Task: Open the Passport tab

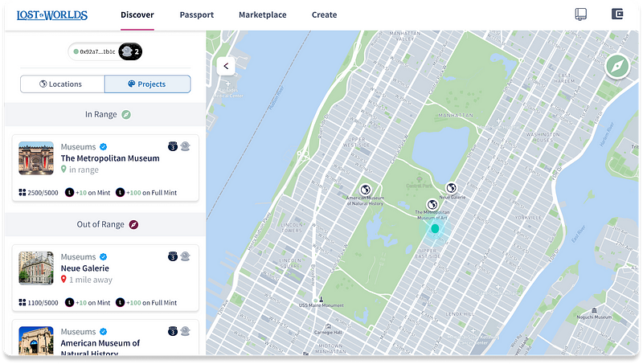Action: click(x=196, y=14)
